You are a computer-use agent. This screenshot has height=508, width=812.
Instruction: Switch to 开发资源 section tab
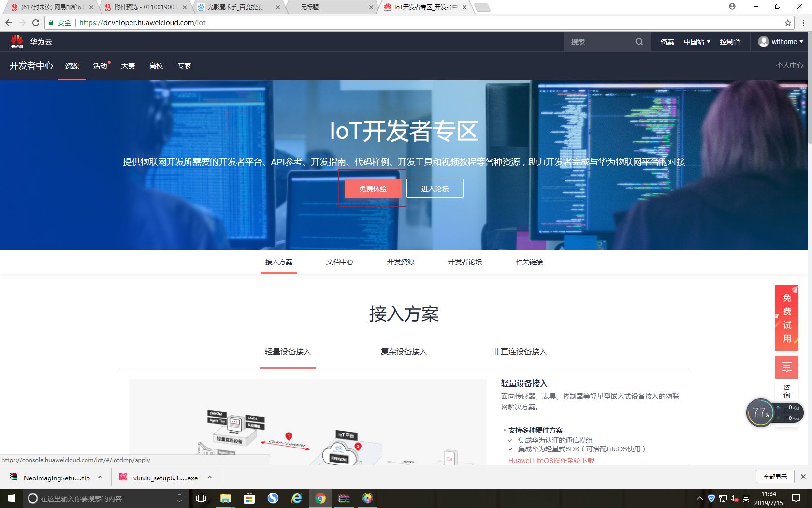point(401,262)
